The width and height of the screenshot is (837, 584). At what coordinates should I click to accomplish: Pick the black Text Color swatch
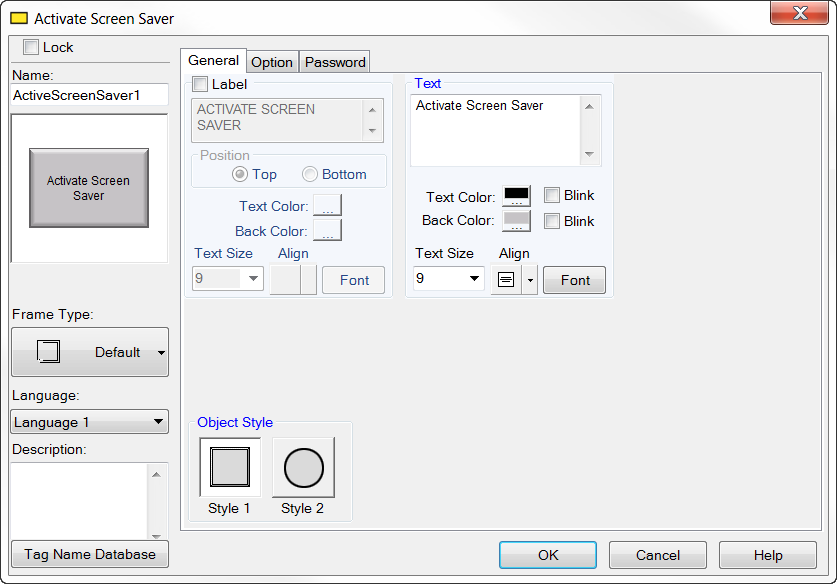coord(516,196)
